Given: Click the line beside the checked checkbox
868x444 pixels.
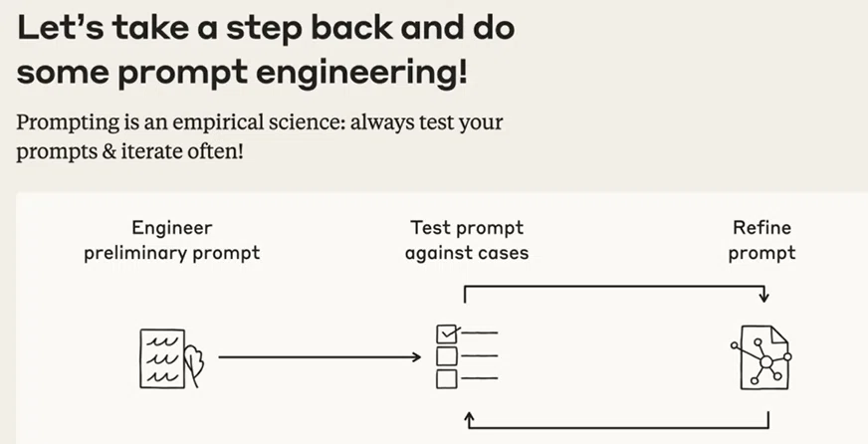Looking at the screenshot, I should [x=480, y=333].
